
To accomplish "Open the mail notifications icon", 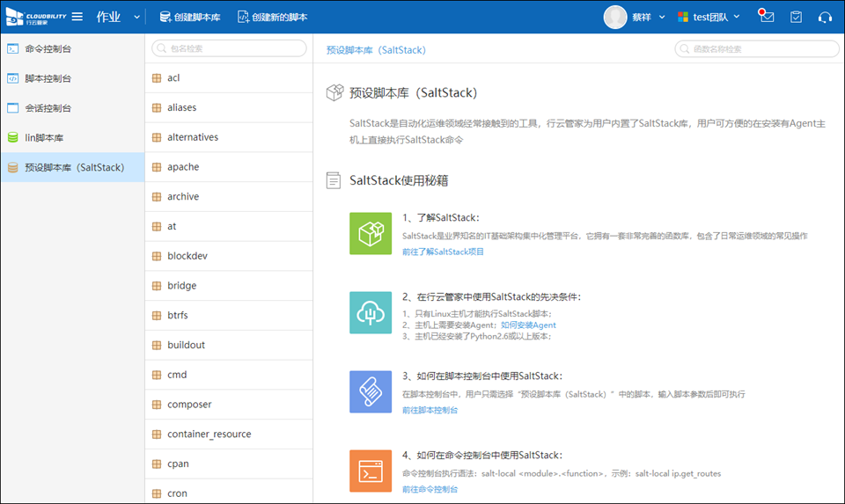I will pos(766,17).
